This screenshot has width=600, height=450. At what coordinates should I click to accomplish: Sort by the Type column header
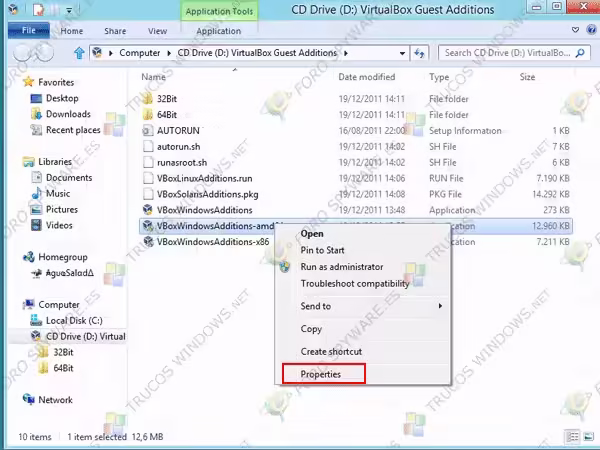point(439,77)
